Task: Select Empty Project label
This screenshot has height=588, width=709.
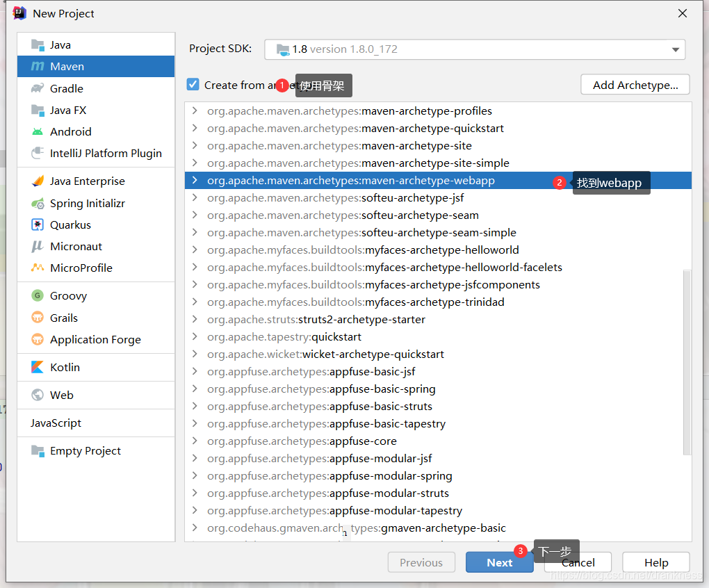Action: (x=85, y=451)
